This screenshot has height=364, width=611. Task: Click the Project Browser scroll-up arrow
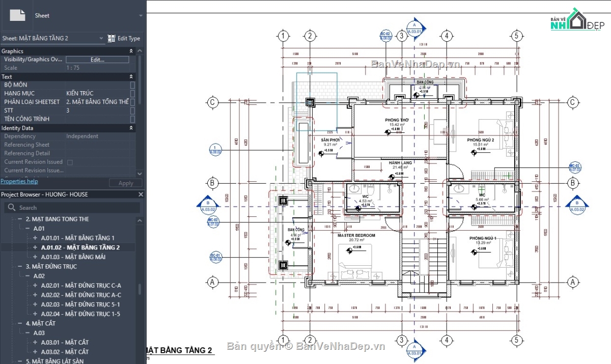click(140, 219)
